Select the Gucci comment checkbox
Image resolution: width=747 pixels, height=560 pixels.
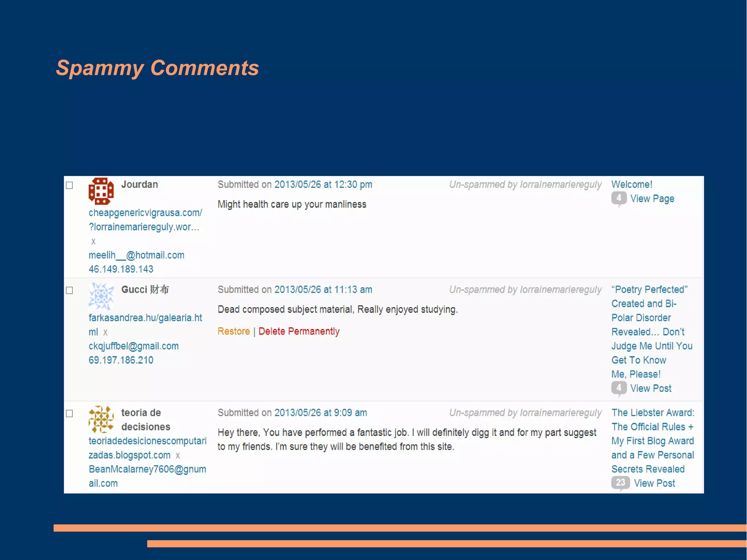(69, 290)
